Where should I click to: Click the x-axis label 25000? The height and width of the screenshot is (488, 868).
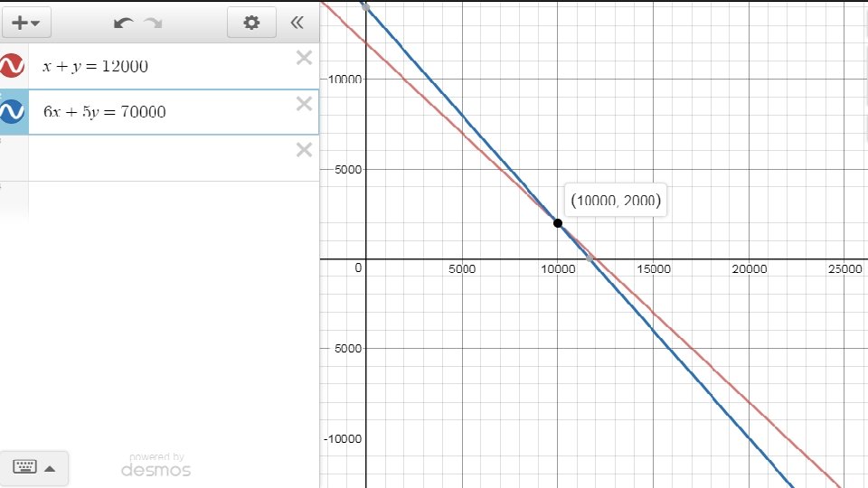(844, 269)
